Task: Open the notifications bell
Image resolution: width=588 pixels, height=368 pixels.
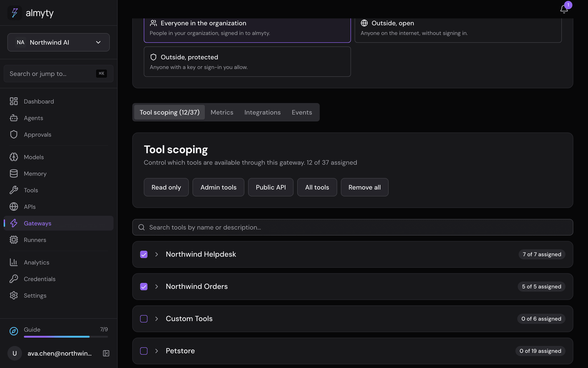Action: pos(564,9)
